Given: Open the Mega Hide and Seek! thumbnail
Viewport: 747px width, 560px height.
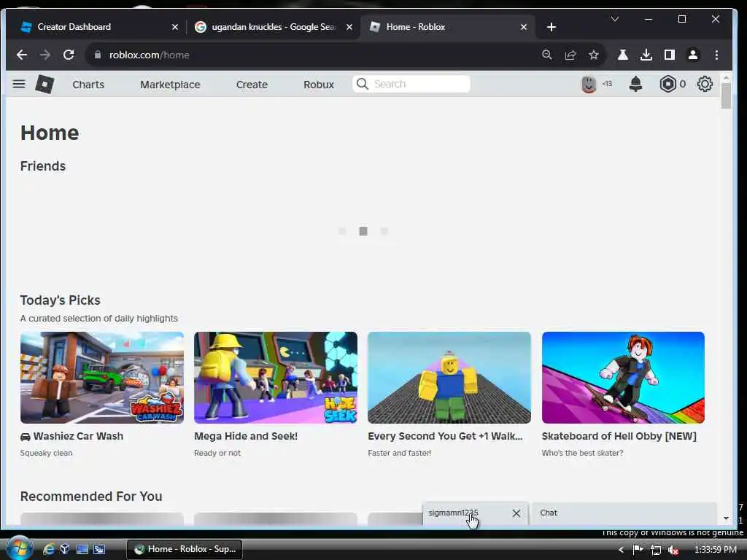Looking at the screenshot, I should [x=275, y=378].
